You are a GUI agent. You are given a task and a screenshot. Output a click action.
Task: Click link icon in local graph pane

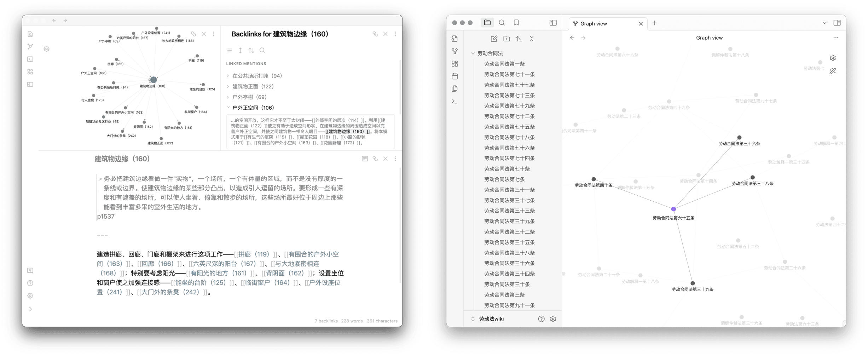193,34
